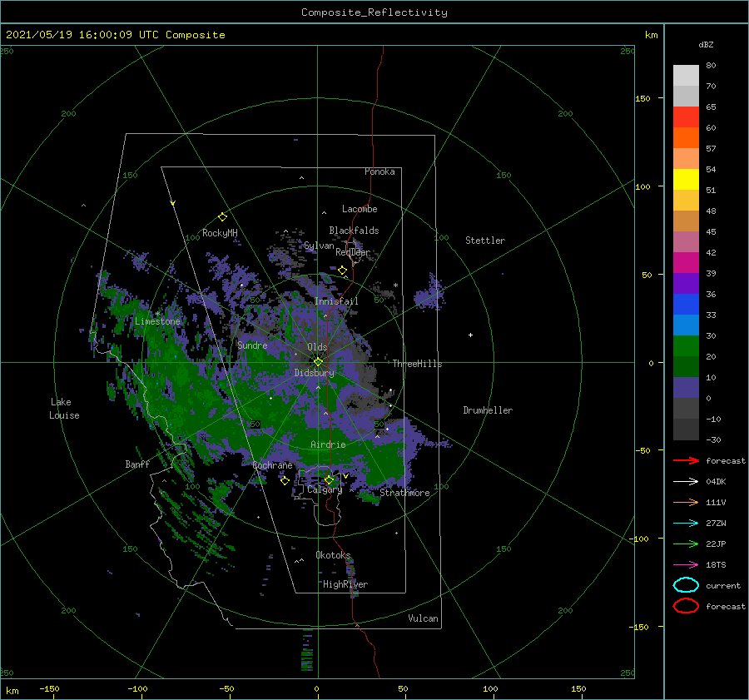749x700 pixels.
Task: Click the yellow diamond marker below RedDeer
Action: tap(342, 271)
